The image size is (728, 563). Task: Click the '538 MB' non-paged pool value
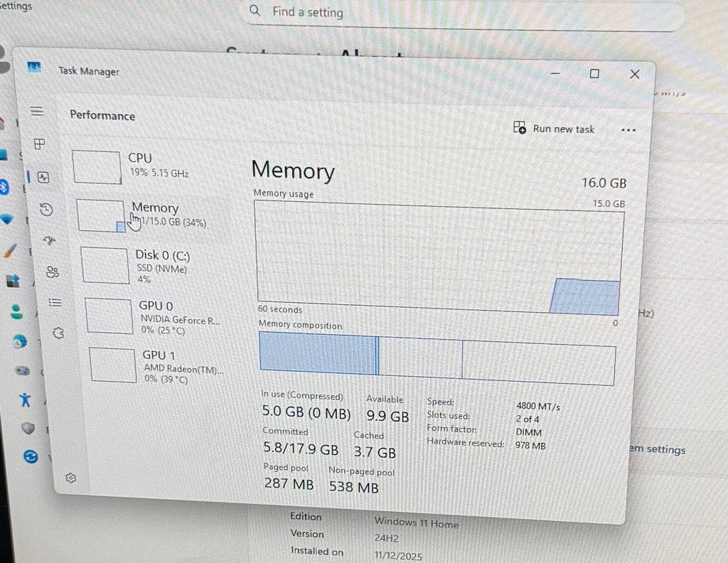click(354, 486)
